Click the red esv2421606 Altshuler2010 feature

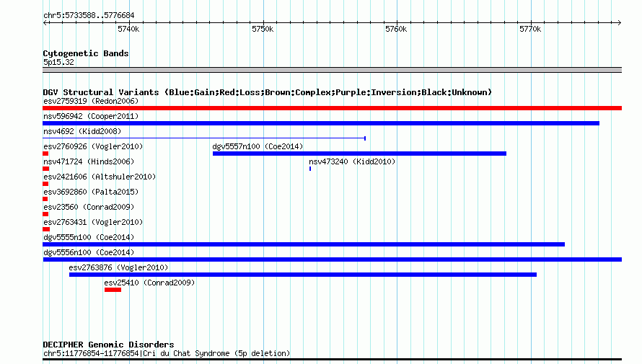(x=45, y=184)
